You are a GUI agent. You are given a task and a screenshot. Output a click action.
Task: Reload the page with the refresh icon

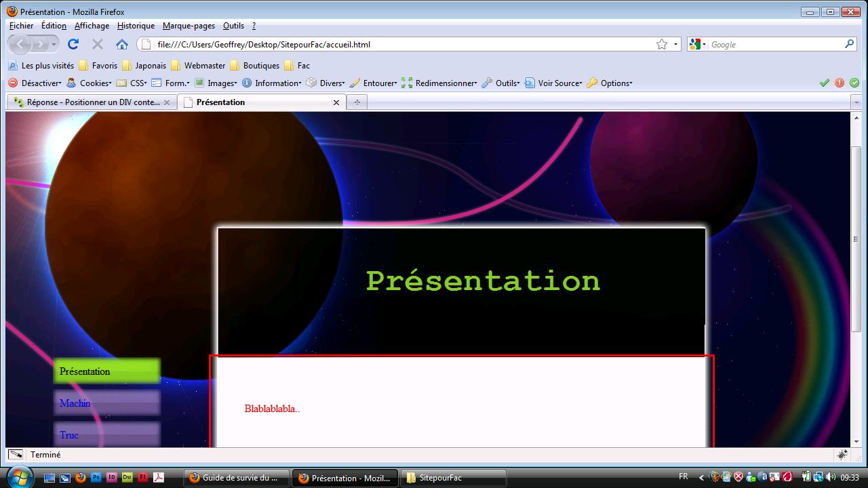(73, 44)
